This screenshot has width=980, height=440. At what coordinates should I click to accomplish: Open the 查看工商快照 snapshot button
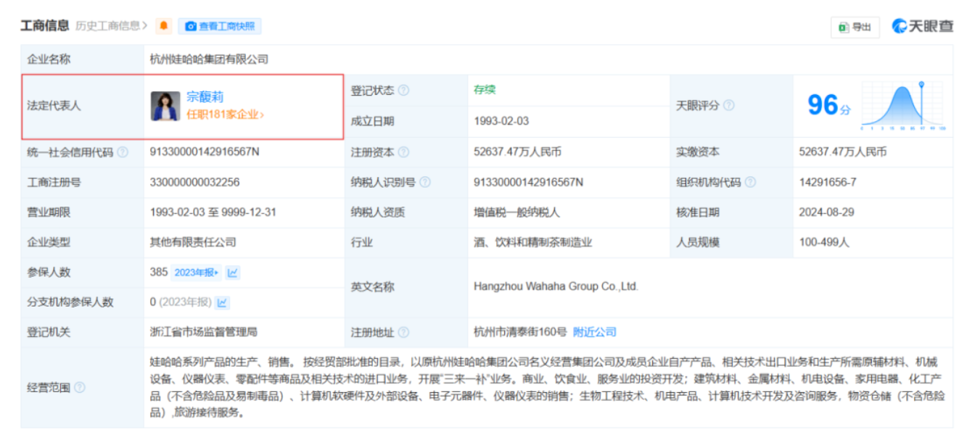(x=220, y=26)
